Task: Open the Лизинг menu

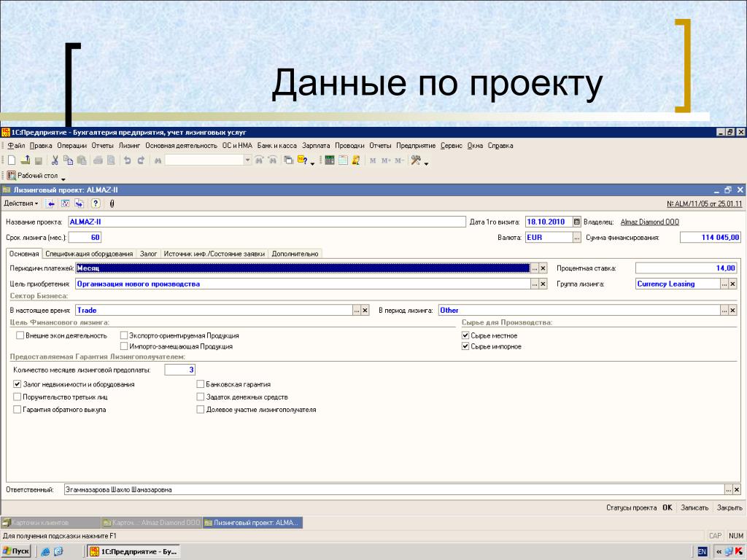Action: tap(129, 146)
